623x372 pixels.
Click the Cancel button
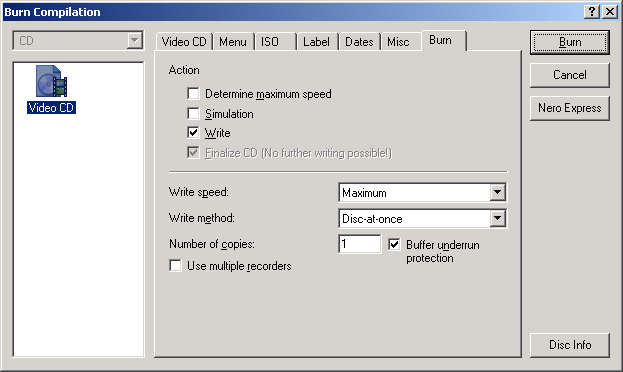[570, 75]
